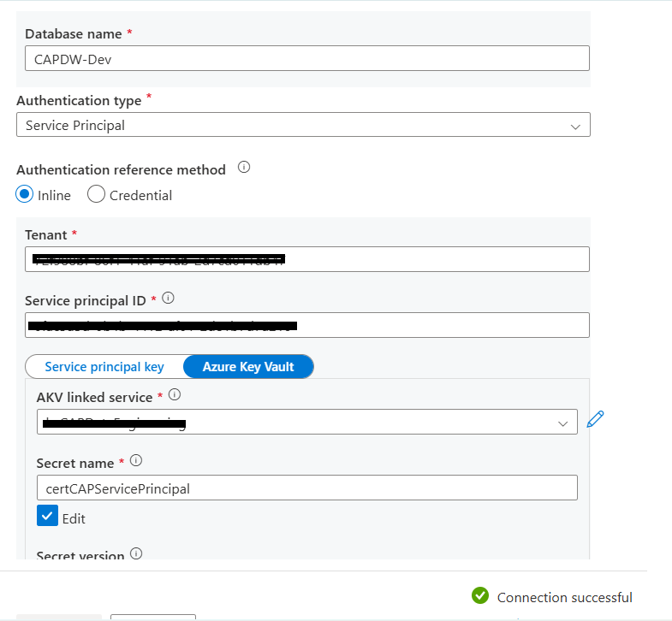Click the Connection successful status text
Image resolution: width=672 pixels, height=621 pixels.
tap(564, 597)
